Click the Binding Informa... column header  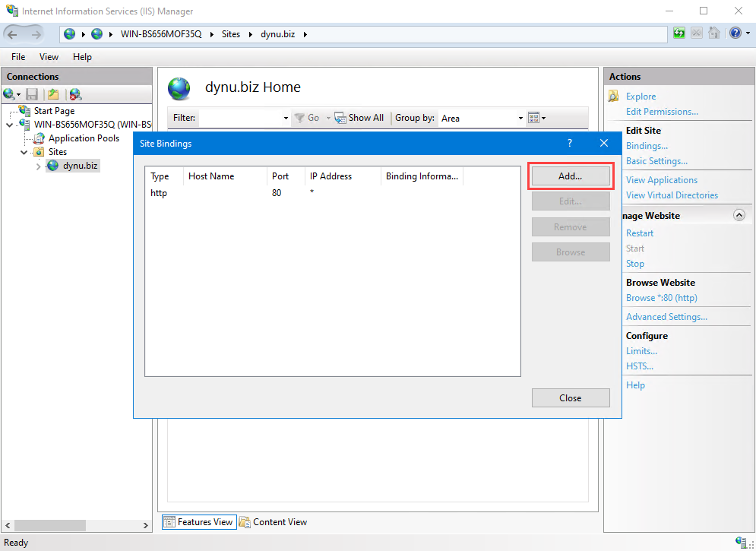422,176
